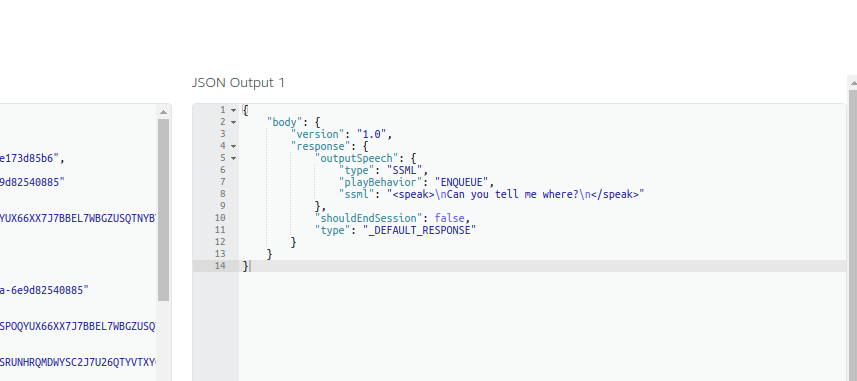This screenshot has width=857, height=381.
Task: Click line number 12 in the gutter
Action: pos(220,242)
